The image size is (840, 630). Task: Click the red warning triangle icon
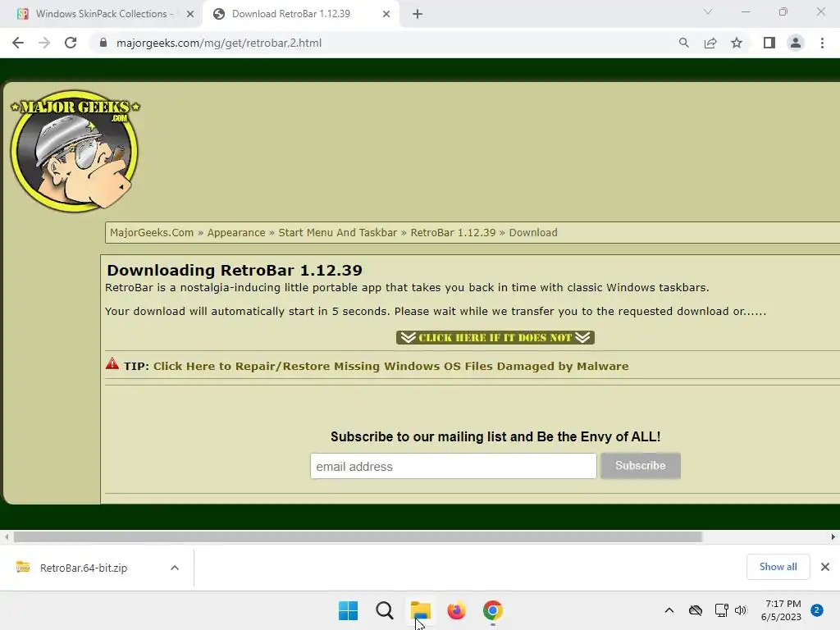pyautogui.click(x=112, y=363)
